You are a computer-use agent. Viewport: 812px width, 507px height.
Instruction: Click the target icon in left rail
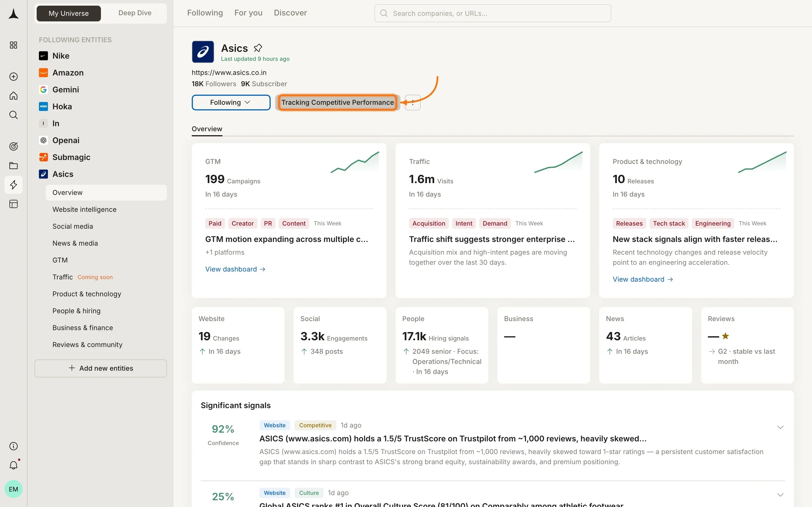[x=14, y=146]
